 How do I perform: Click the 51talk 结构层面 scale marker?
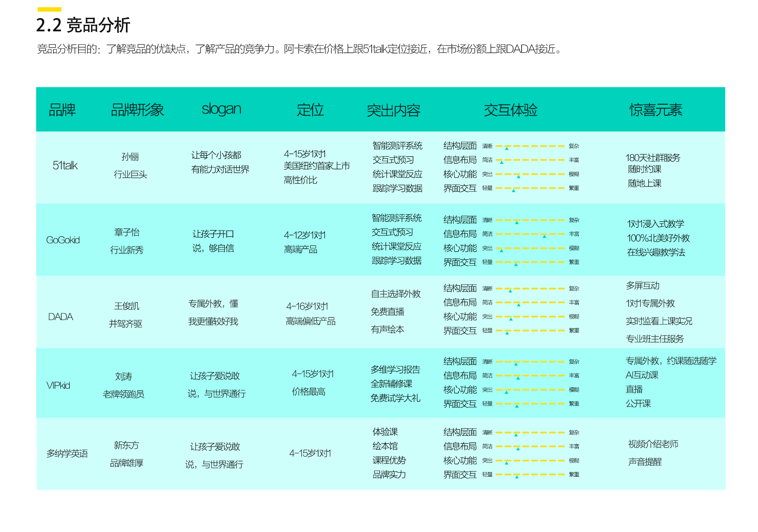tap(507, 148)
